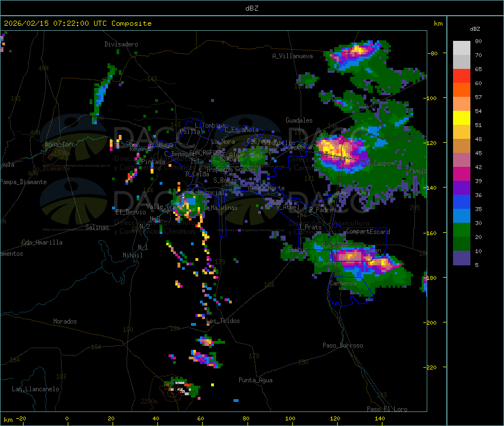The image size is (504, 426).
Task: Click the J_Prats location label
Action: 310,227
